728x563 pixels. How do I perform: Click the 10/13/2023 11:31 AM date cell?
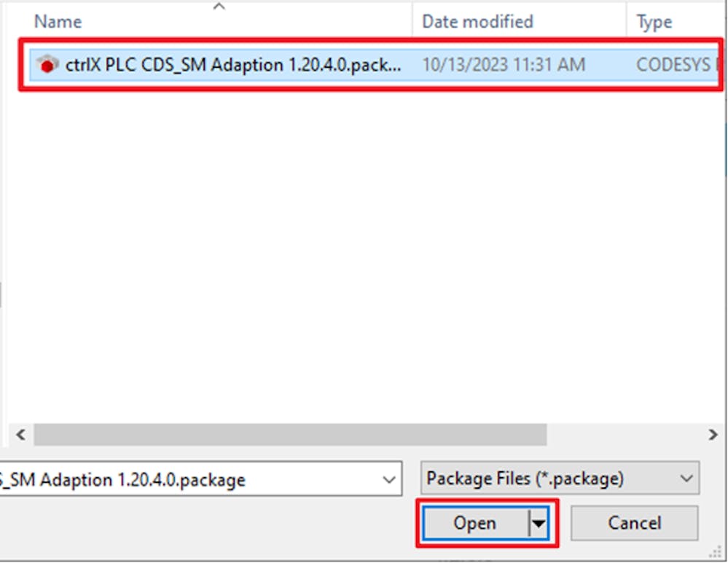point(504,65)
